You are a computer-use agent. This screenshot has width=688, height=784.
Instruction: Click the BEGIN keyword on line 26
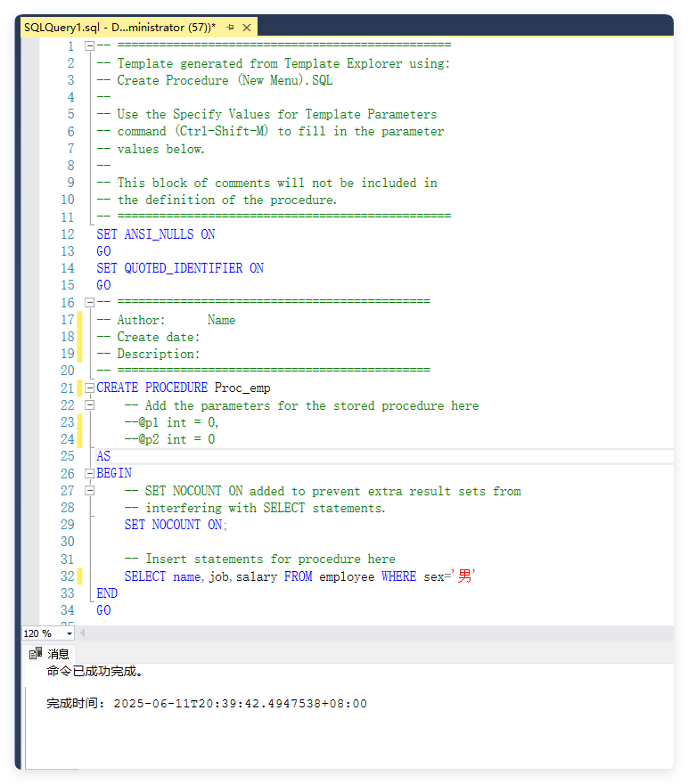click(114, 473)
